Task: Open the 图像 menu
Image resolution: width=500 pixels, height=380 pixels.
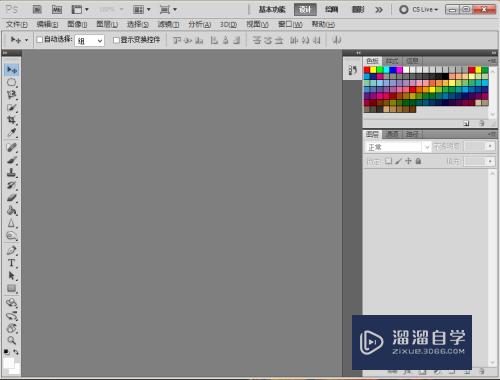Action: (77, 24)
